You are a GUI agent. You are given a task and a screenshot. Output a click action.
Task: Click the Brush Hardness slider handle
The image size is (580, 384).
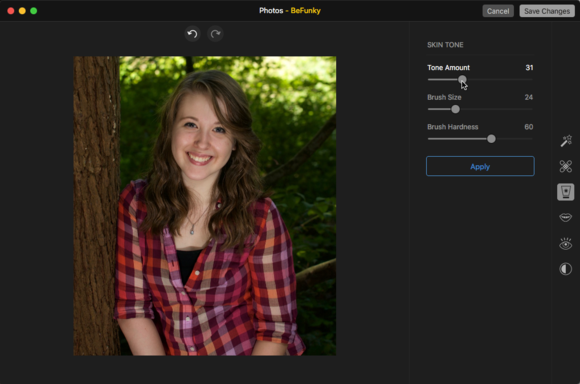point(491,139)
